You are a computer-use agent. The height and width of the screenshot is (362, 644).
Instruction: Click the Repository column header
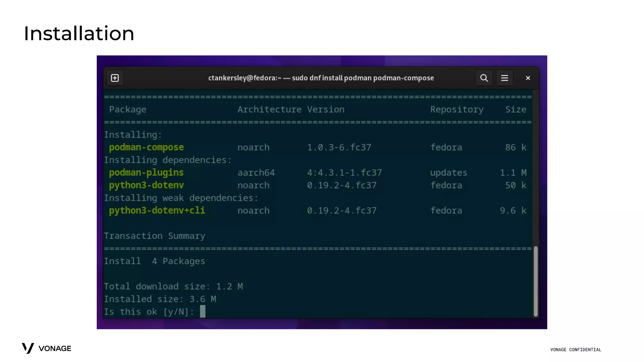click(x=457, y=109)
